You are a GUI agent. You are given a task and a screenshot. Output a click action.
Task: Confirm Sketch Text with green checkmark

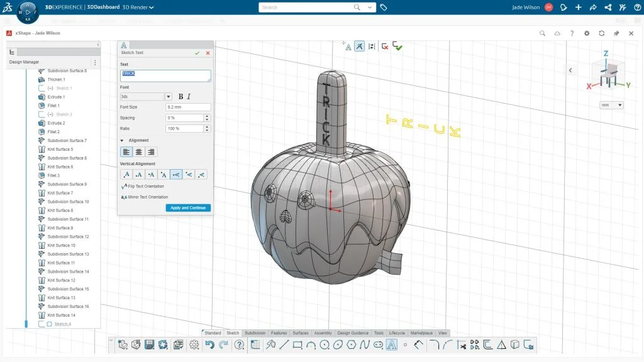[x=197, y=53]
